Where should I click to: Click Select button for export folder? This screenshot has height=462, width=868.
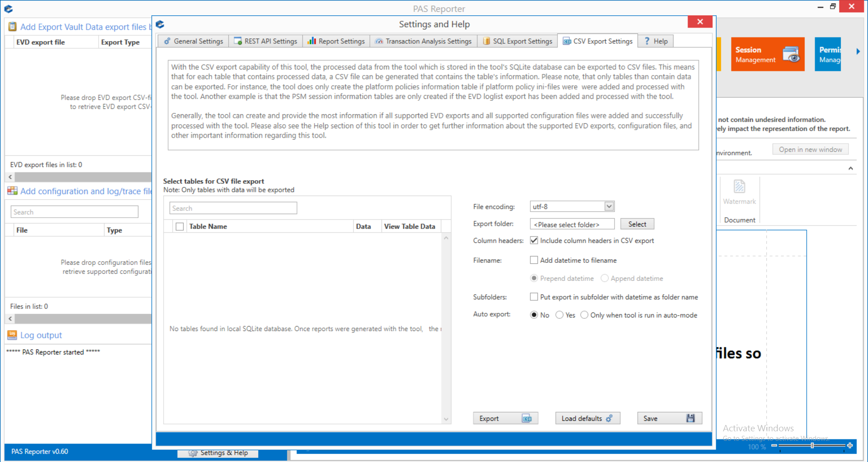pyautogui.click(x=637, y=224)
